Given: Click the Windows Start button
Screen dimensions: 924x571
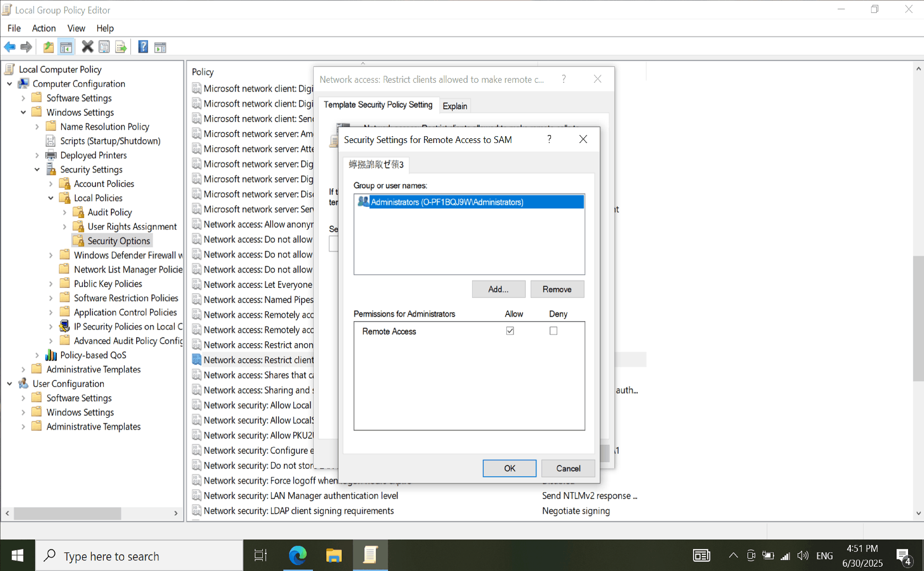Looking at the screenshot, I should 17,556.
